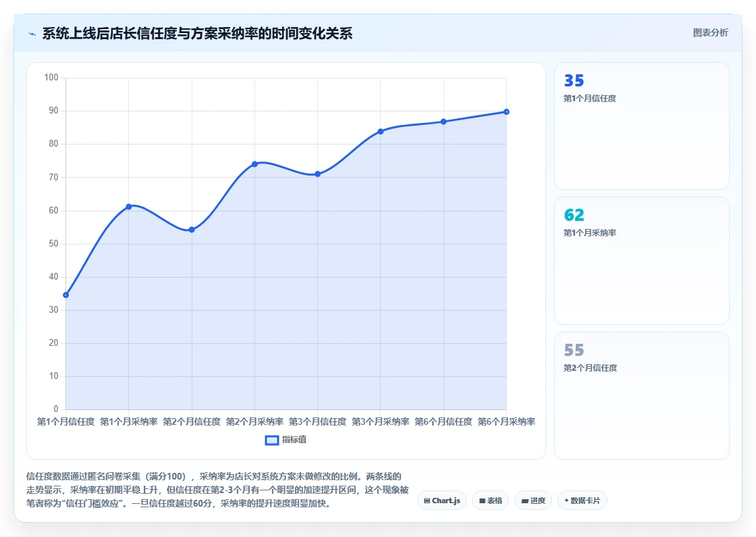This screenshot has height=537, width=756.
Task: Select the 表格 tag button
Action: [490, 501]
